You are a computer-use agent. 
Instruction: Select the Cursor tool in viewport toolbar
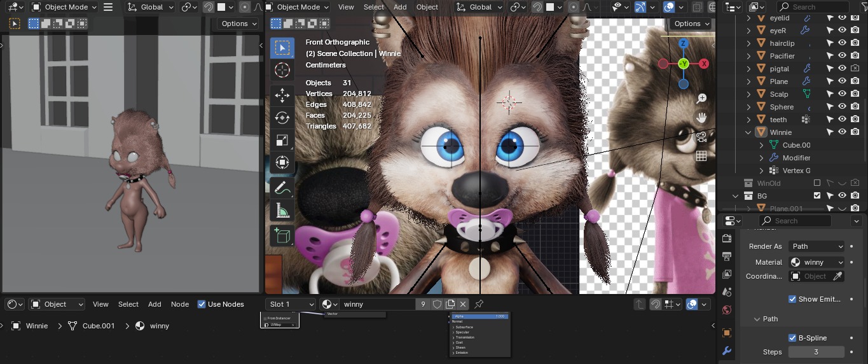(x=282, y=71)
